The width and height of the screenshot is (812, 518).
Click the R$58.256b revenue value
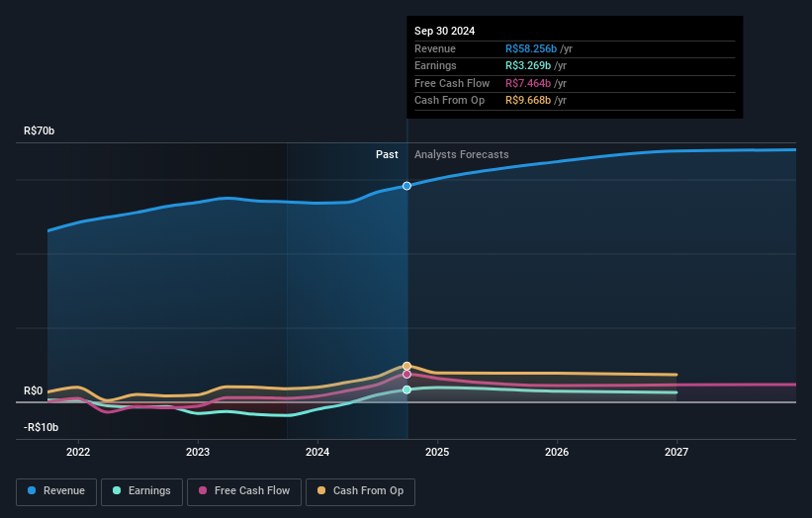(x=531, y=48)
